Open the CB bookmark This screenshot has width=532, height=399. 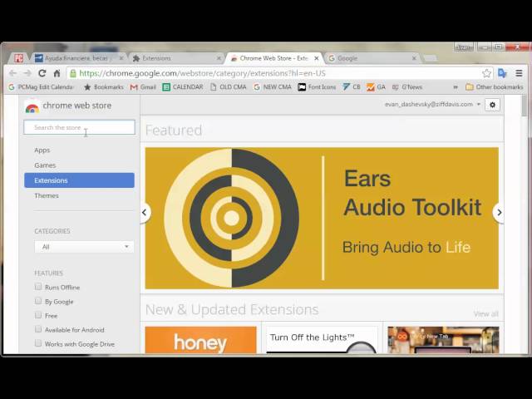(x=352, y=87)
